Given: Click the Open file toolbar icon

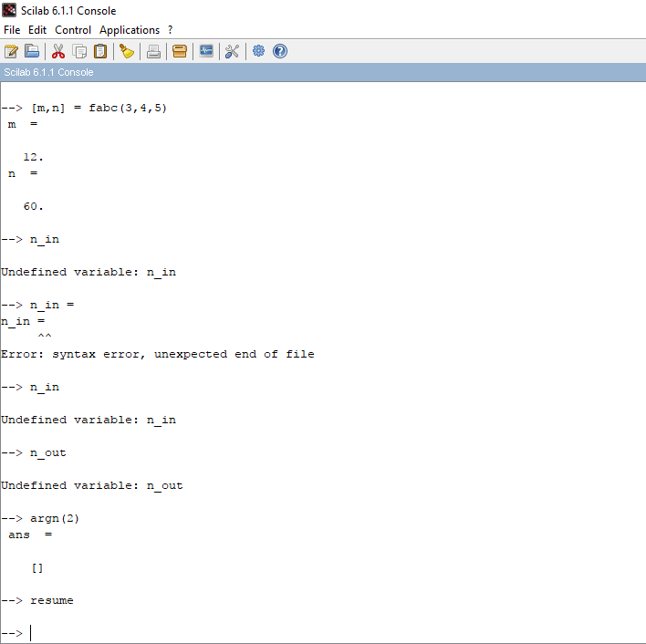Looking at the screenshot, I should point(32,51).
